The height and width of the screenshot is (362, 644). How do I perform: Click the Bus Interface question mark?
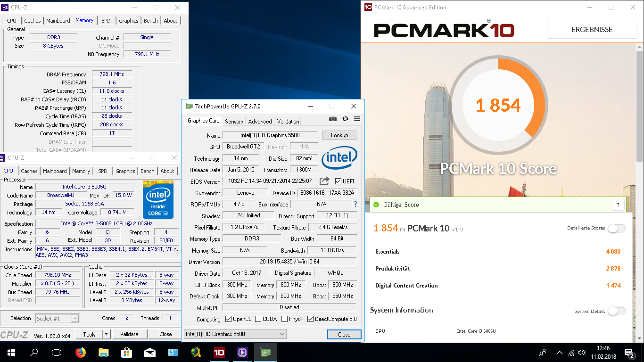(355, 204)
